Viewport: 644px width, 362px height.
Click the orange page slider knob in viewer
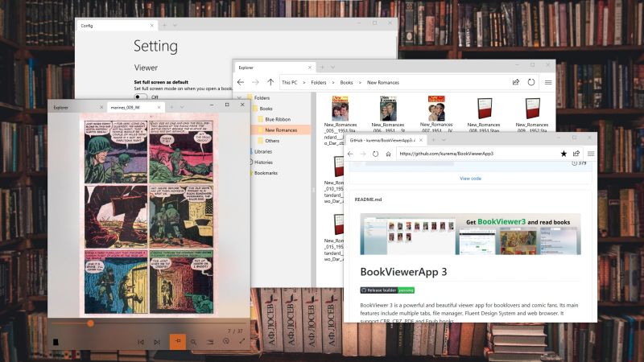pos(90,323)
